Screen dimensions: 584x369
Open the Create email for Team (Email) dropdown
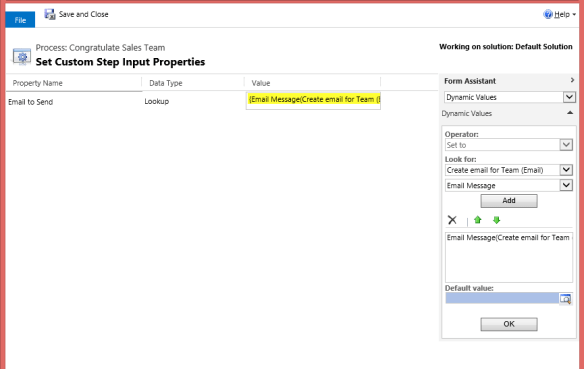coord(566,170)
